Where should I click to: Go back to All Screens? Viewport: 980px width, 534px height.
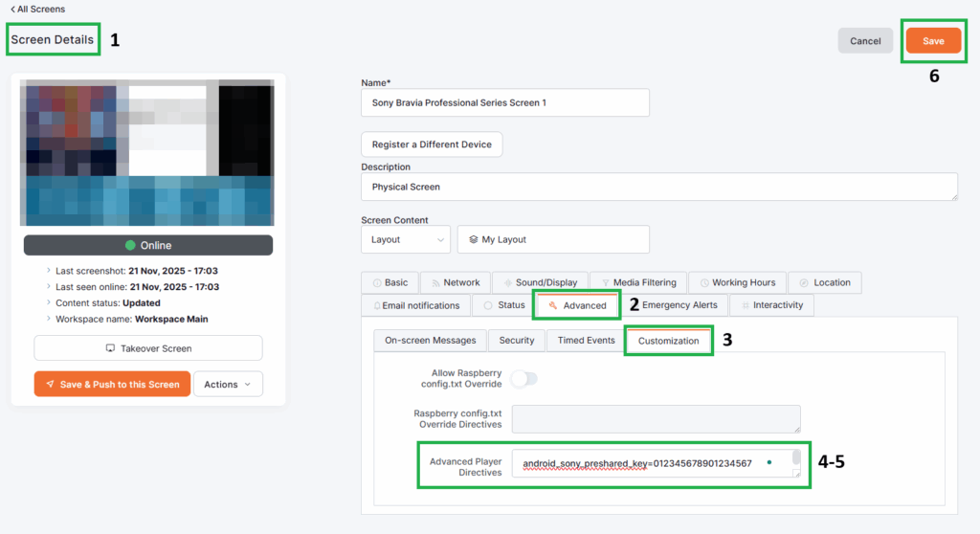click(x=37, y=9)
